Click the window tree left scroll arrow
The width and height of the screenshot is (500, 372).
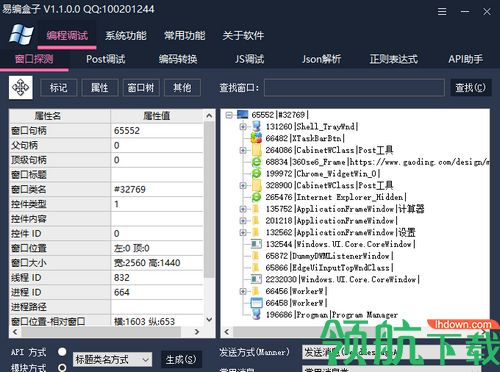point(227,332)
